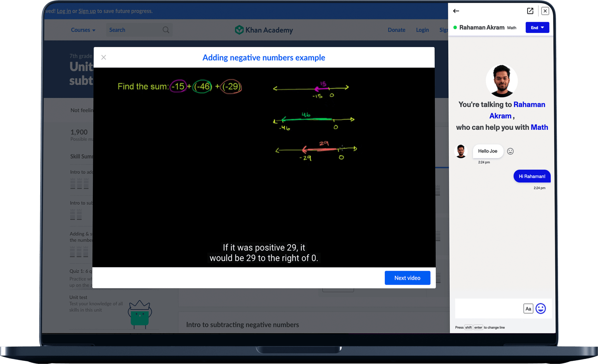The height and width of the screenshot is (364, 598).
Task: Click the Log in banner link
Action: point(64,11)
